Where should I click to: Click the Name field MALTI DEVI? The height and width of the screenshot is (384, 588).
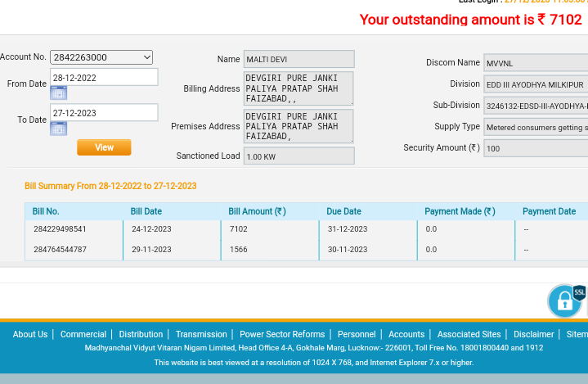tap(298, 59)
